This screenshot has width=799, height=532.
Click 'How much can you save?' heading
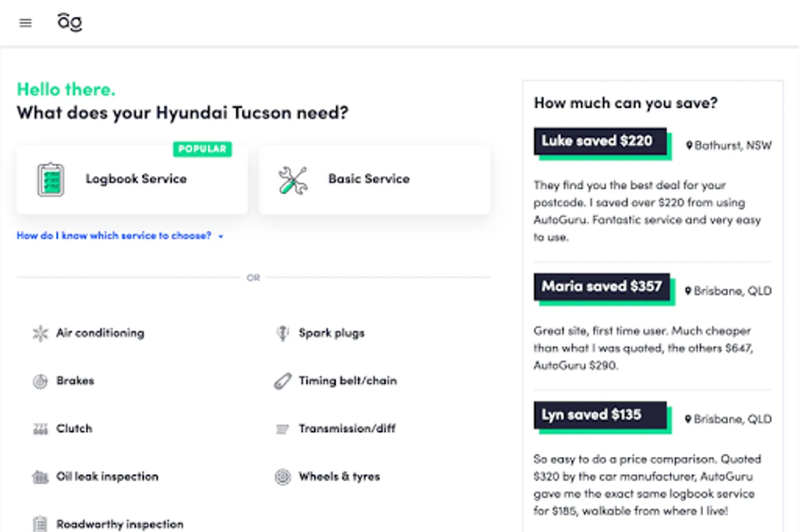(626, 103)
